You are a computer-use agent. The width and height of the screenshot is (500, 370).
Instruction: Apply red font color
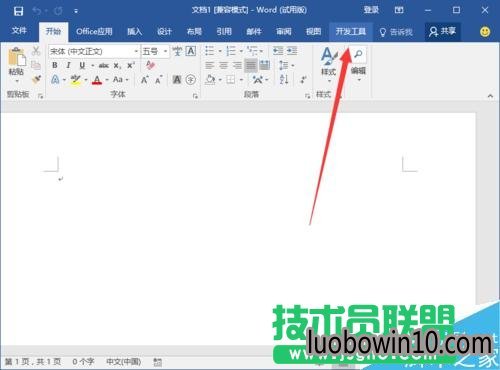tap(97, 80)
